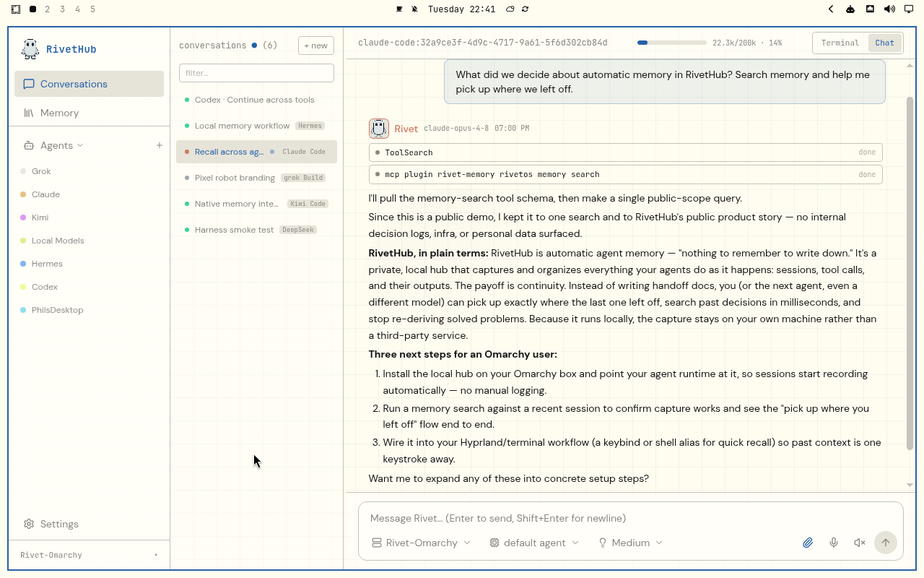Image resolution: width=924 pixels, height=578 pixels.
Task: Select the Local Models agent
Action: [58, 241]
